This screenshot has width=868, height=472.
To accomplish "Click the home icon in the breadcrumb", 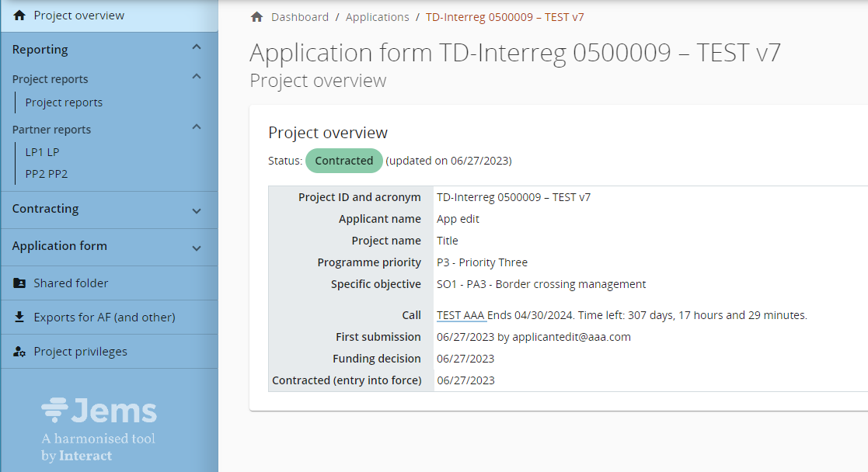I will [x=257, y=17].
